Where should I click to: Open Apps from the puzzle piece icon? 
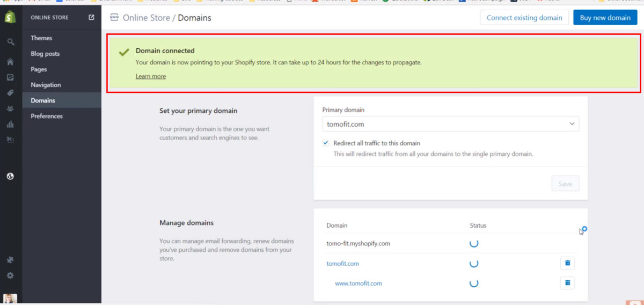(10, 260)
